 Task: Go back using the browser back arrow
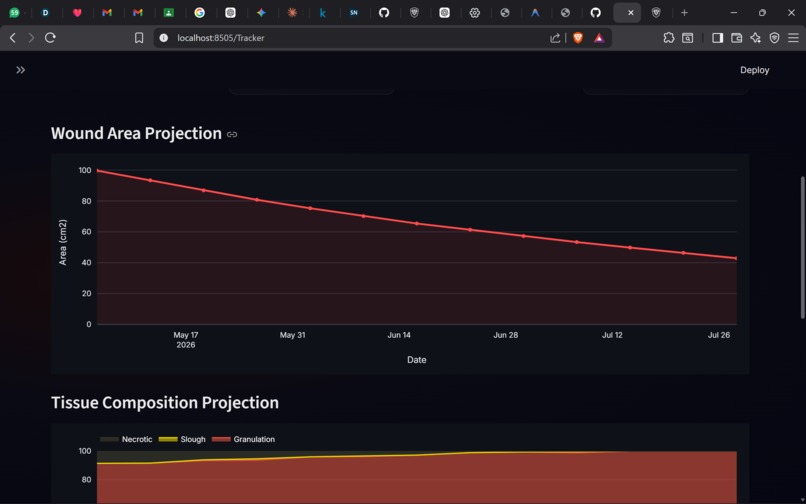13,38
